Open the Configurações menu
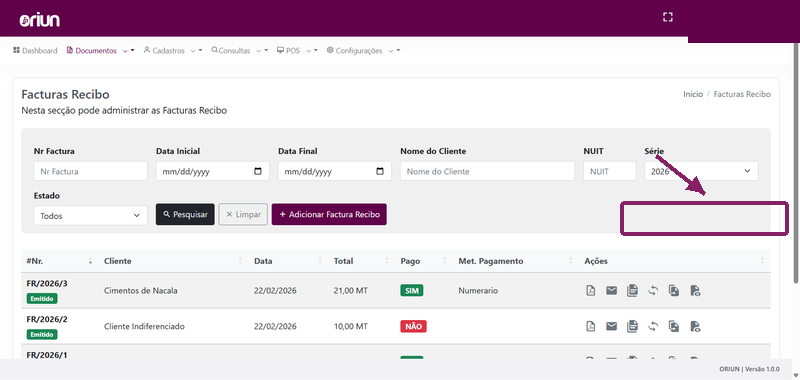The image size is (800, 380). point(363,50)
